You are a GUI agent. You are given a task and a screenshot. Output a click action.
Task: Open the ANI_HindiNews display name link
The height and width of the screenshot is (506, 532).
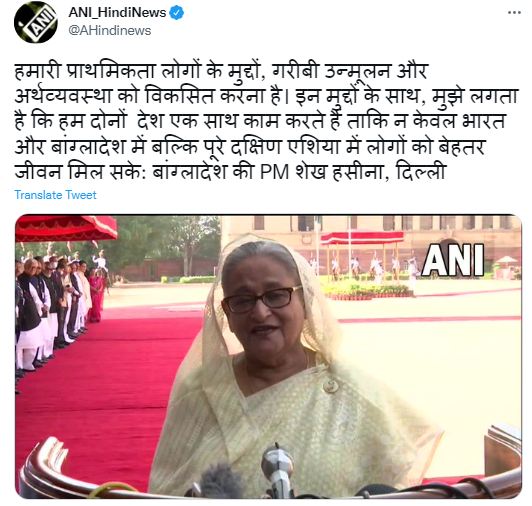pos(117,13)
